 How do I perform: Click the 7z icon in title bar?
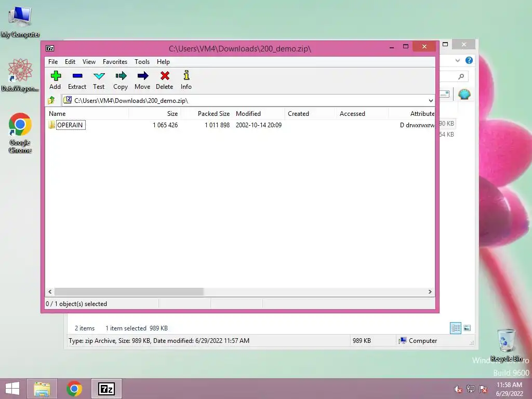click(50, 48)
